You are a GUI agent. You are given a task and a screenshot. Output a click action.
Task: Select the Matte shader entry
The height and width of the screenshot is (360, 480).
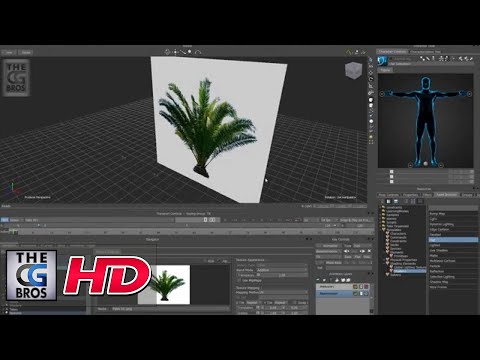point(453,256)
